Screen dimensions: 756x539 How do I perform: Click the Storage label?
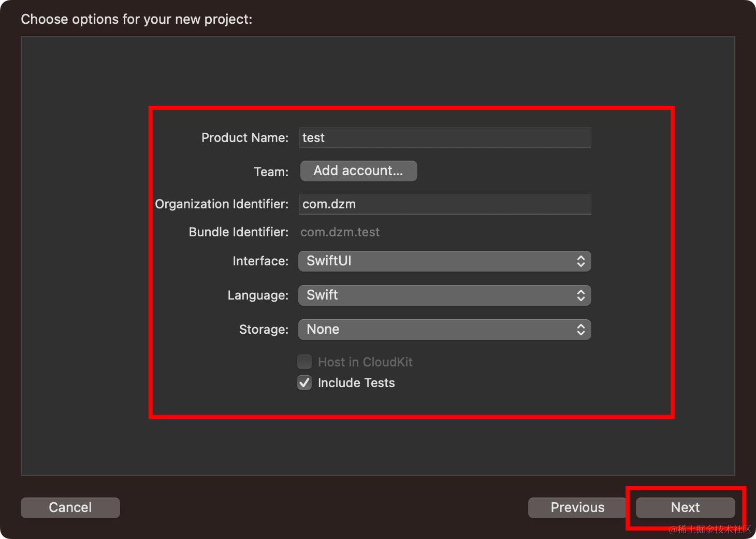point(264,330)
